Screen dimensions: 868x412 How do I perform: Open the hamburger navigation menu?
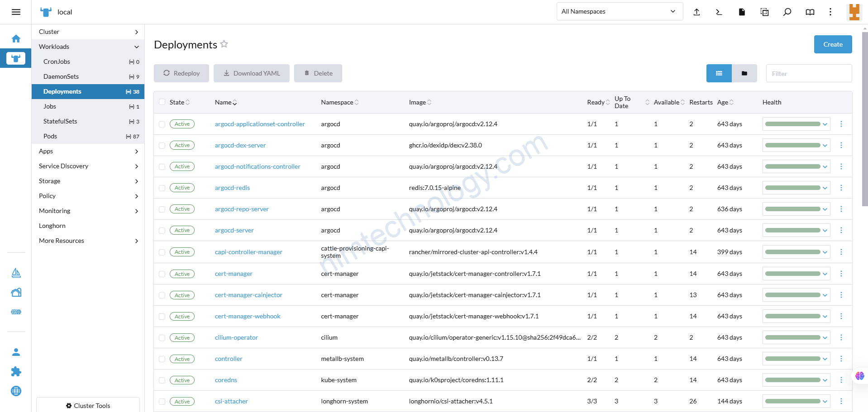(x=16, y=12)
